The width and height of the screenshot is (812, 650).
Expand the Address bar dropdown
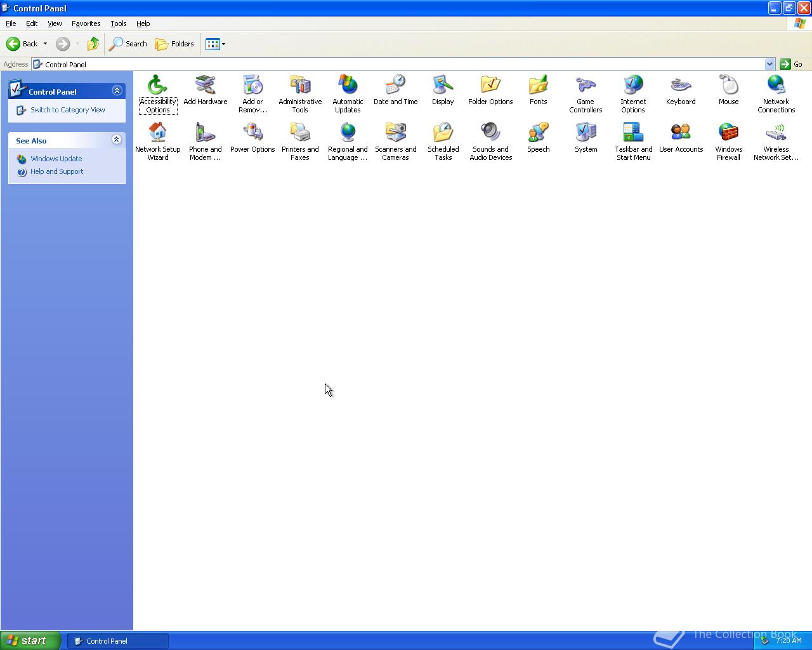[x=769, y=64]
